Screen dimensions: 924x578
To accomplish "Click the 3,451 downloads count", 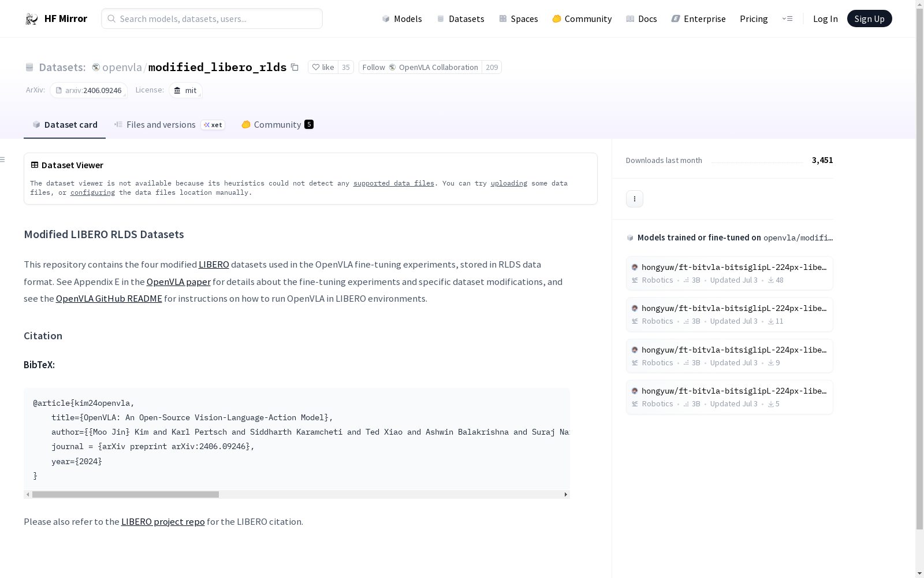I will [822, 160].
